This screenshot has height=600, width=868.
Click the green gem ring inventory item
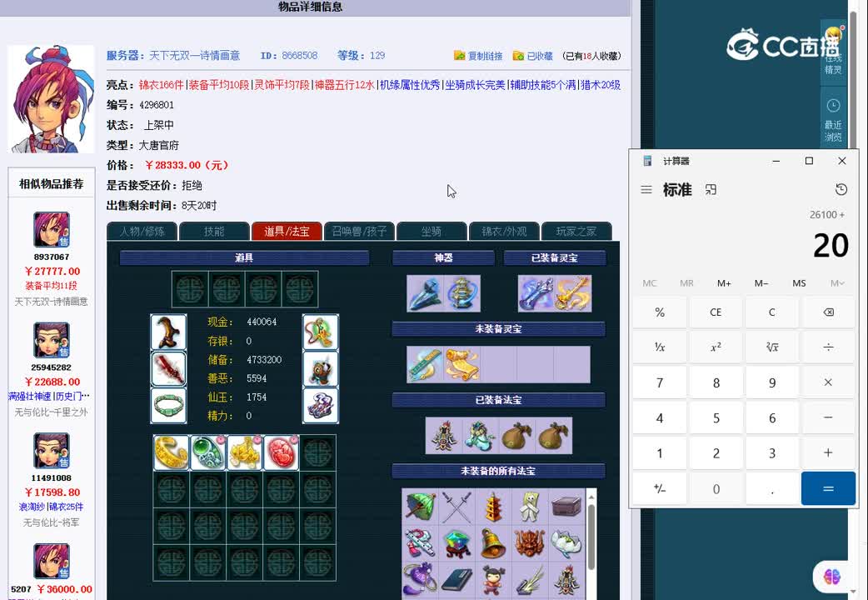coord(207,452)
